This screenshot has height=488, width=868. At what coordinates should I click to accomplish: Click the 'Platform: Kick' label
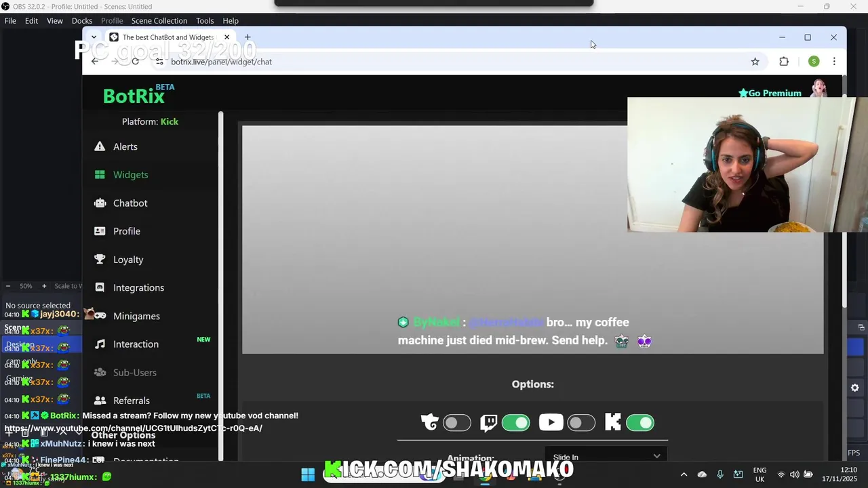pyautogui.click(x=150, y=122)
